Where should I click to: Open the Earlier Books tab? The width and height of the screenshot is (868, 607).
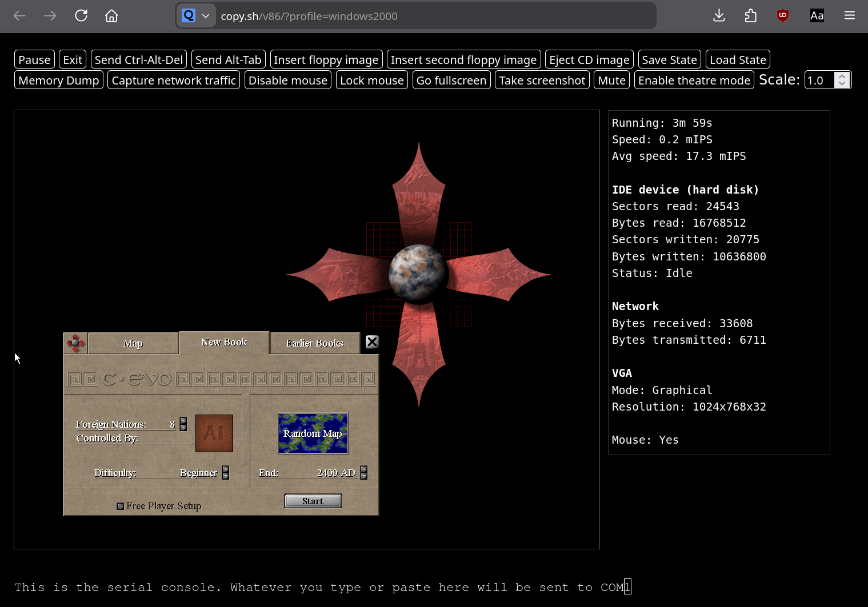tap(314, 344)
